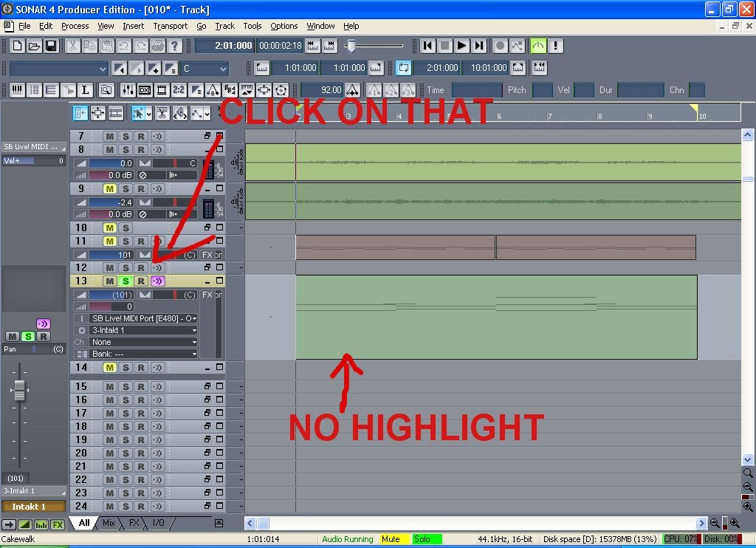Open the Track menu
Image resolution: width=756 pixels, height=548 pixels.
pos(224,26)
